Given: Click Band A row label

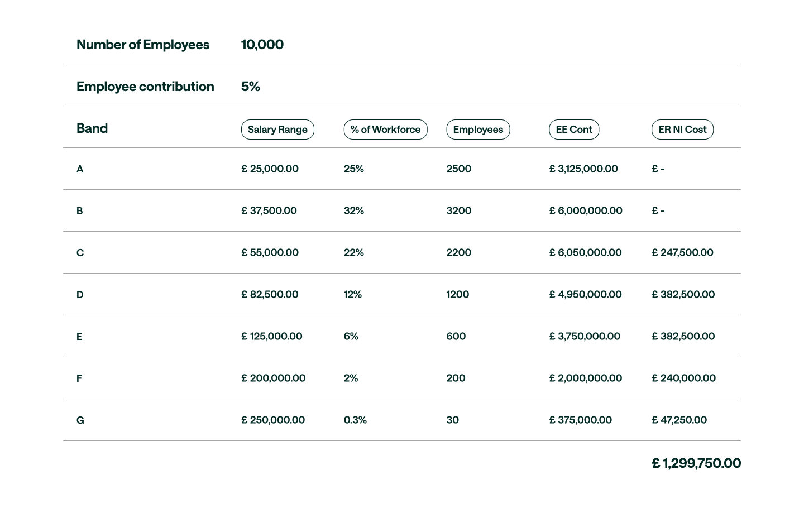Looking at the screenshot, I should [x=80, y=169].
